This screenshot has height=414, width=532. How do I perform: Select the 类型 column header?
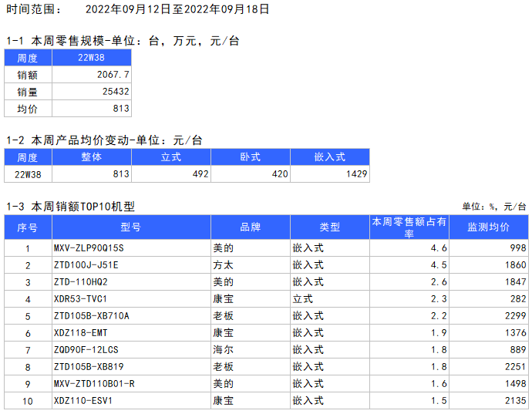(x=330, y=227)
